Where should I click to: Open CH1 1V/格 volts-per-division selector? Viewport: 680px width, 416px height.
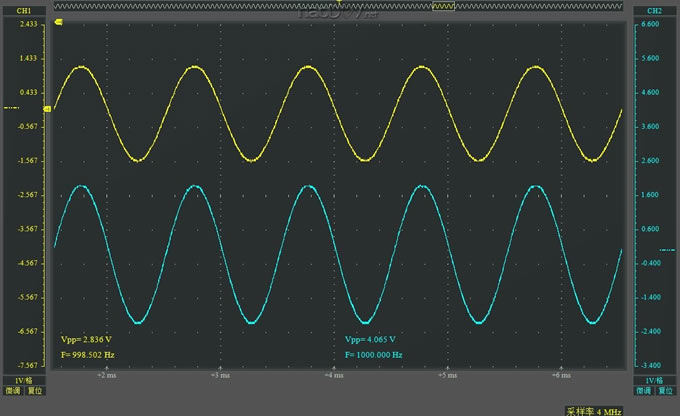24,381
